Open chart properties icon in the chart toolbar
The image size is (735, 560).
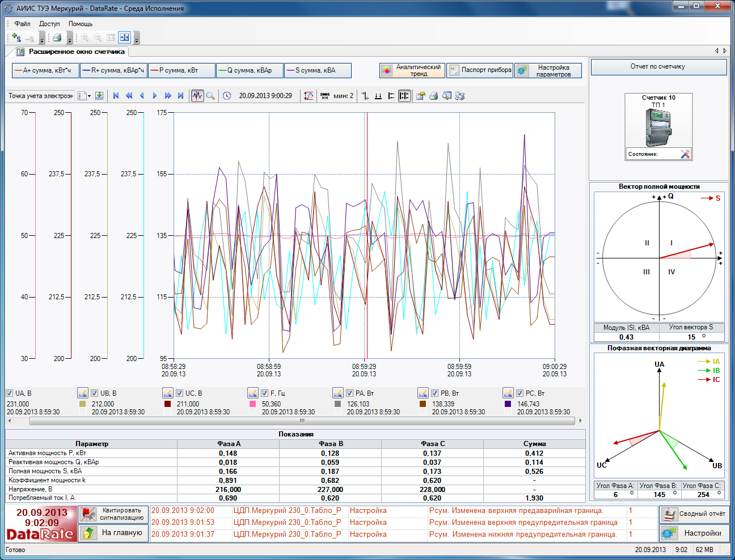[420, 96]
